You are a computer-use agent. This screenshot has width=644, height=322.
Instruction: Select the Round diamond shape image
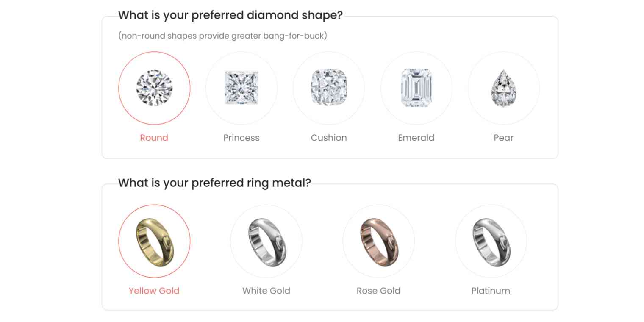pos(154,88)
